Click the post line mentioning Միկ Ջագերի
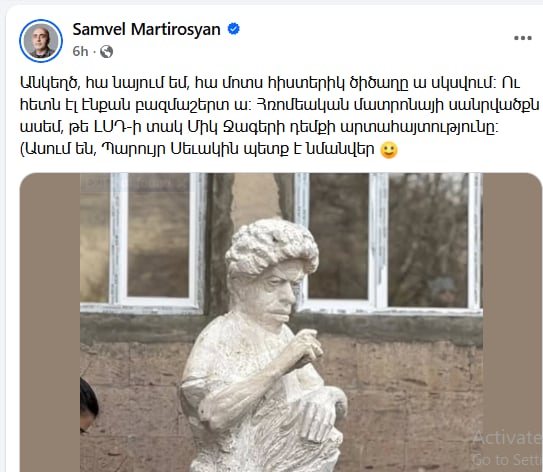The width and height of the screenshot is (543, 472). [x=259, y=127]
